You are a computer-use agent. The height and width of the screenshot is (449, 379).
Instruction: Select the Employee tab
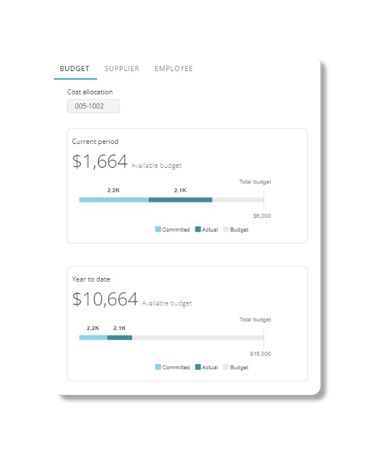coord(174,69)
